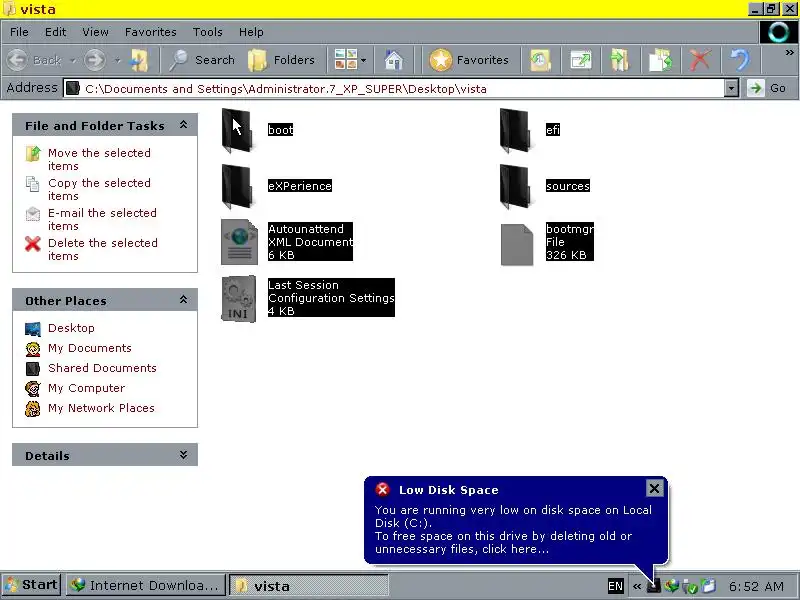
Task: Click the vista taskbar button
Action: point(309,586)
